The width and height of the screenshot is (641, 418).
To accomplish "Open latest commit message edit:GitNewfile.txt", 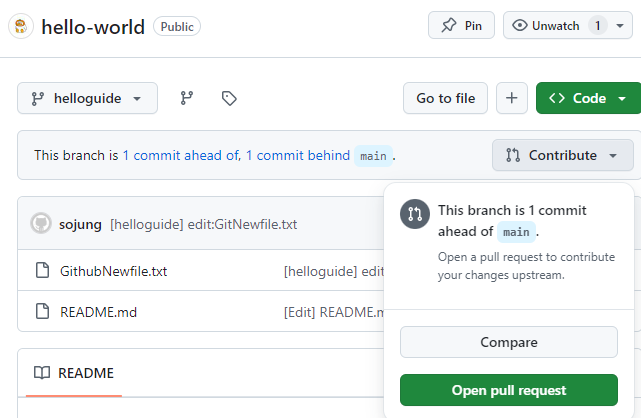I will 204,224.
